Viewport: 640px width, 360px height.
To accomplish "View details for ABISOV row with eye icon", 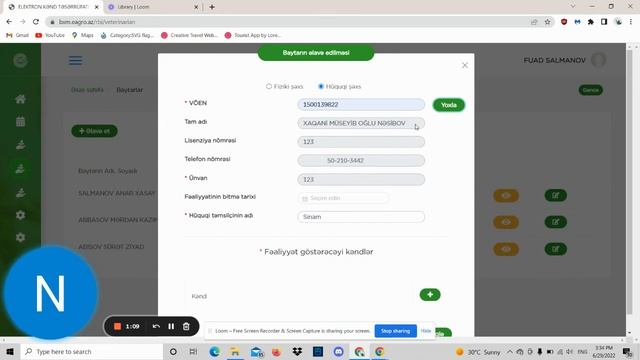I will 506,249.
